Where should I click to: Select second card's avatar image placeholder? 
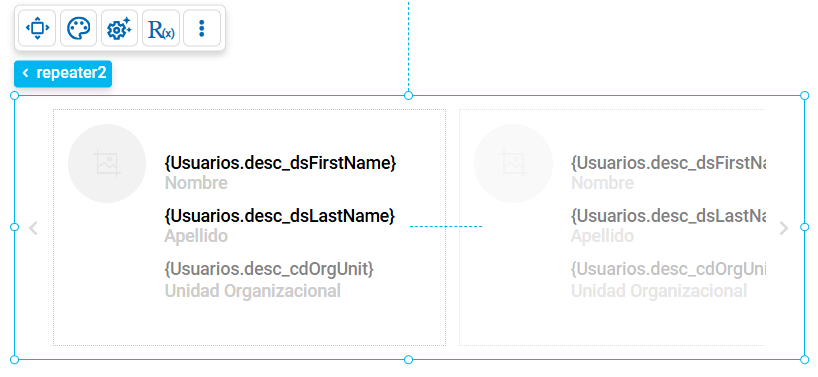click(513, 163)
